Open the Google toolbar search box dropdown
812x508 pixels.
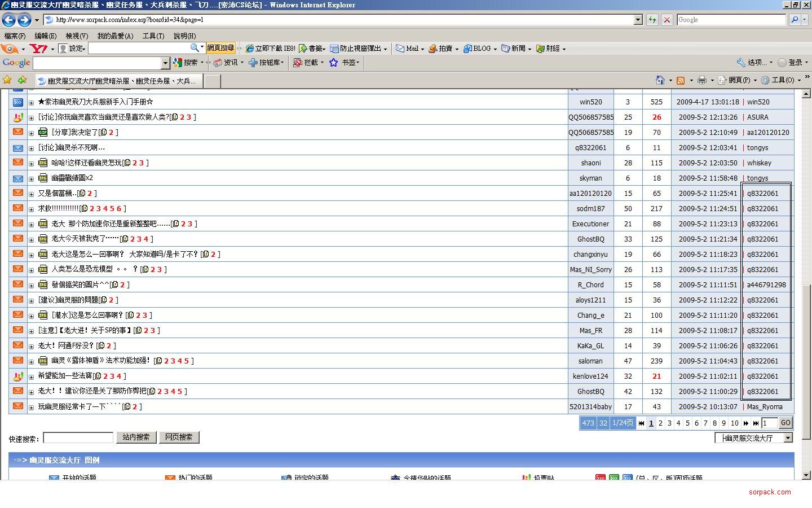(165, 63)
